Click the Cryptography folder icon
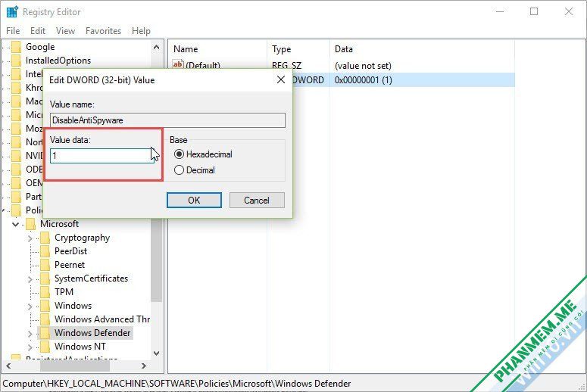The width and height of the screenshot is (587, 392). 45,238
